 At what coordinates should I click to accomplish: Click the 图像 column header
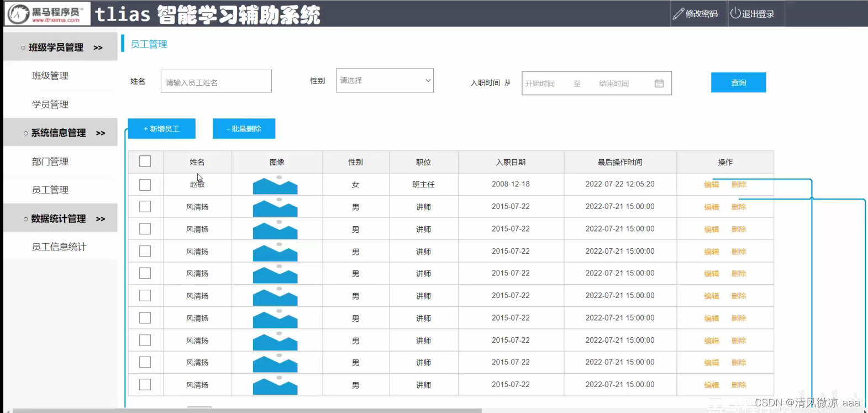pyautogui.click(x=277, y=162)
